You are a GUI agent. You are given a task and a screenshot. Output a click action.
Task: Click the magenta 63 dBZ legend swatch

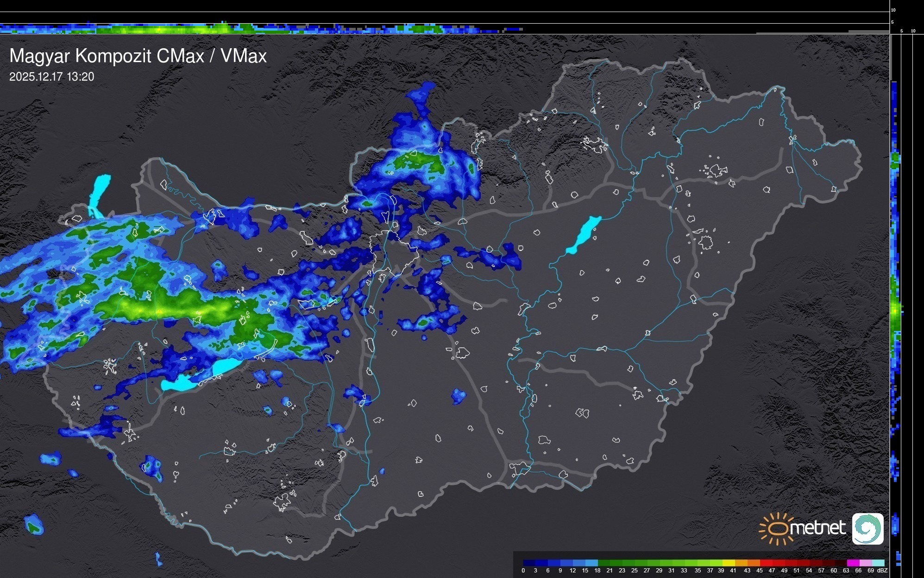(x=852, y=563)
